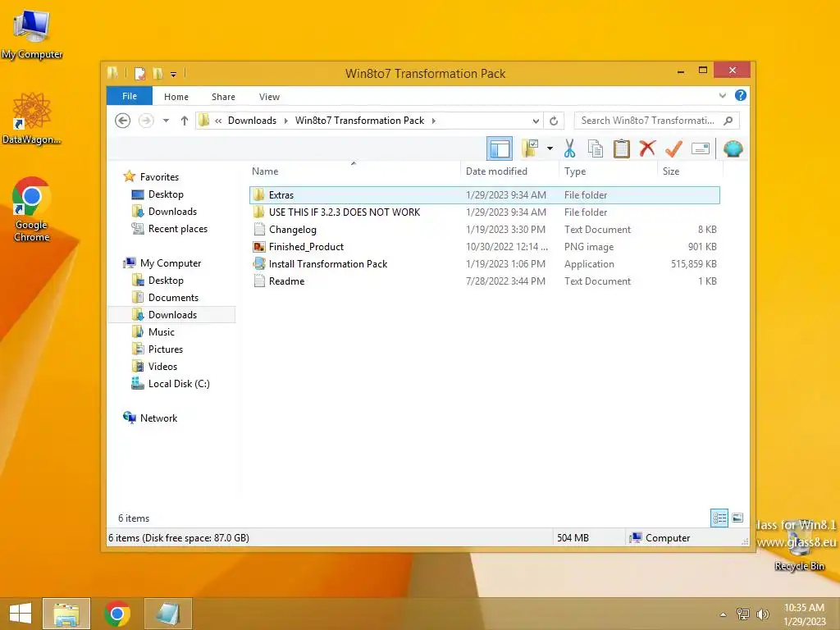Delete item with the red X icon

(647, 148)
